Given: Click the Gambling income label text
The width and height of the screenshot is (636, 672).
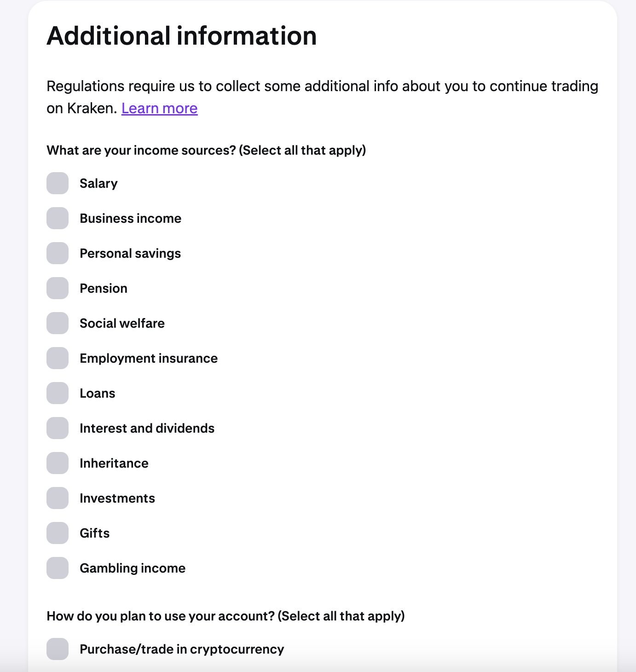Looking at the screenshot, I should click(x=133, y=568).
